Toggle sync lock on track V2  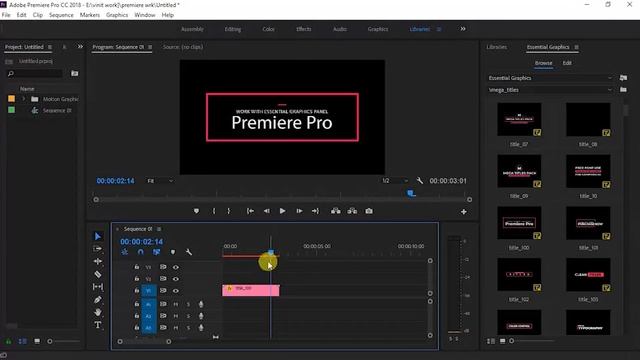point(163,279)
